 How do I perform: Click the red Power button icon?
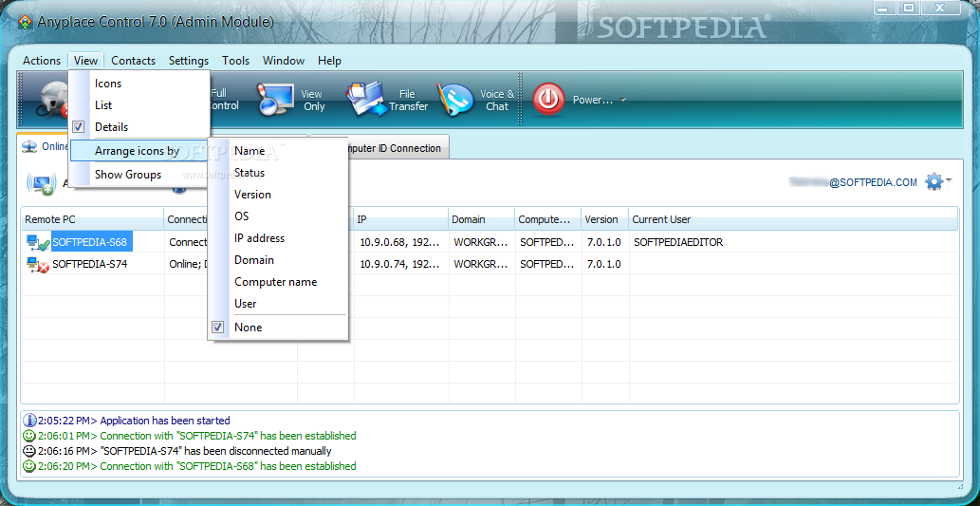click(548, 100)
